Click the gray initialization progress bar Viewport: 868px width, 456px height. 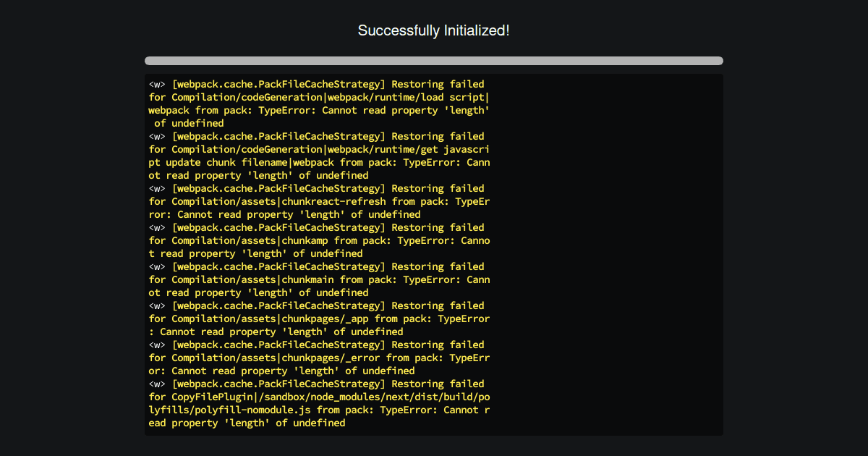coord(433,61)
